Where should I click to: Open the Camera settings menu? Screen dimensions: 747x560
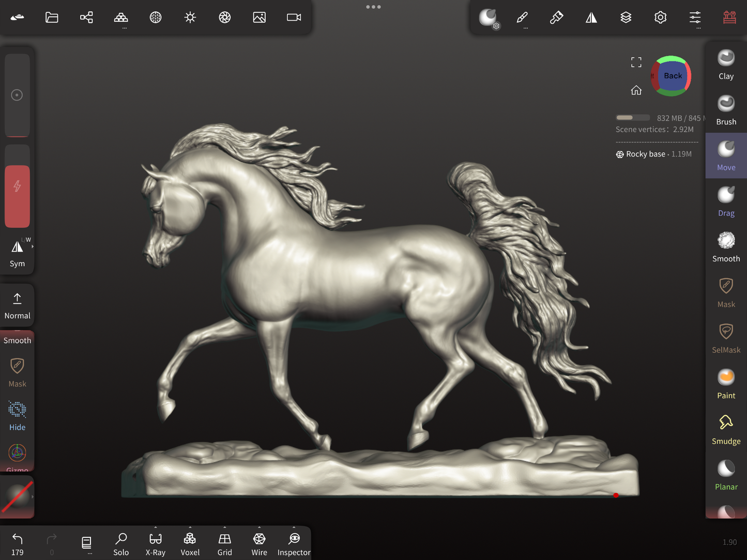pos(294,18)
